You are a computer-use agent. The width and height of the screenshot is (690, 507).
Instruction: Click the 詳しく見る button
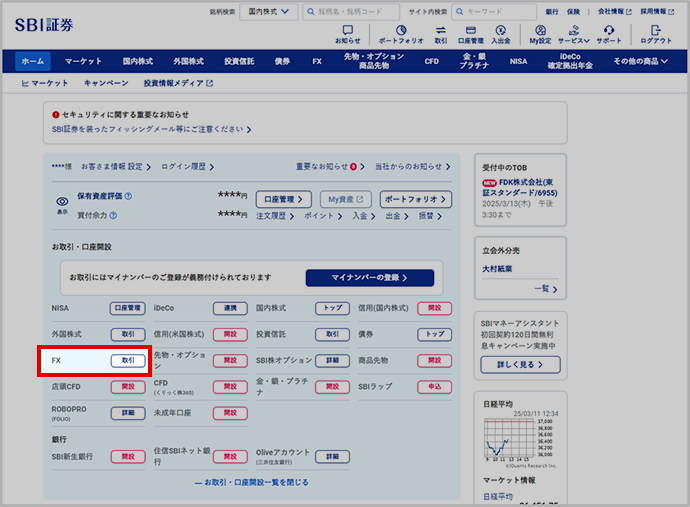click(x=520, y=365)
